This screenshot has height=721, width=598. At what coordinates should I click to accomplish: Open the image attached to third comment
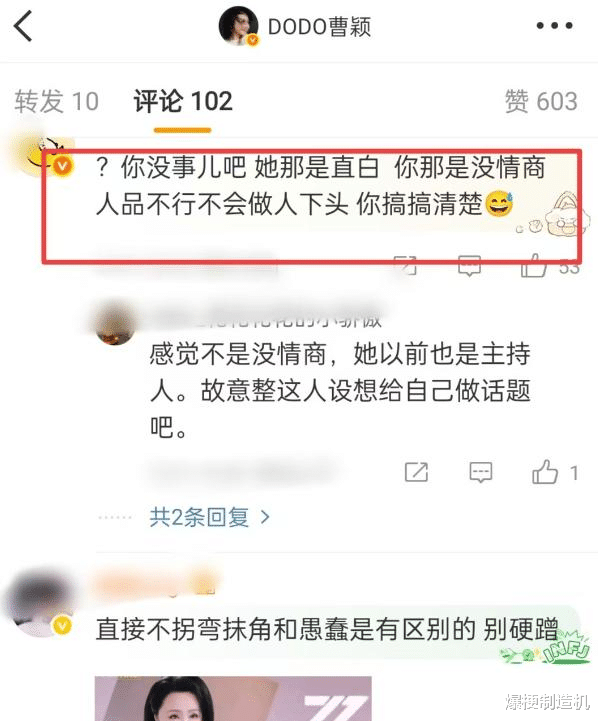coord(233,698)
